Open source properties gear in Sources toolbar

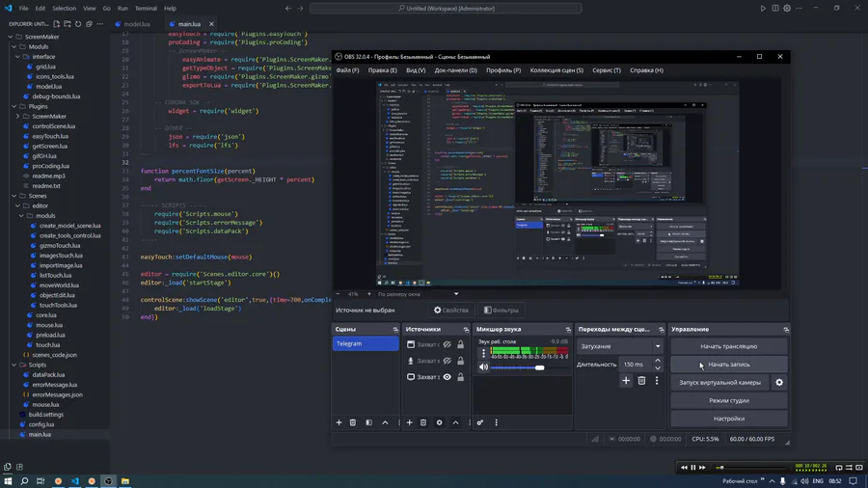pyautogui.click(x=440, y=422)
